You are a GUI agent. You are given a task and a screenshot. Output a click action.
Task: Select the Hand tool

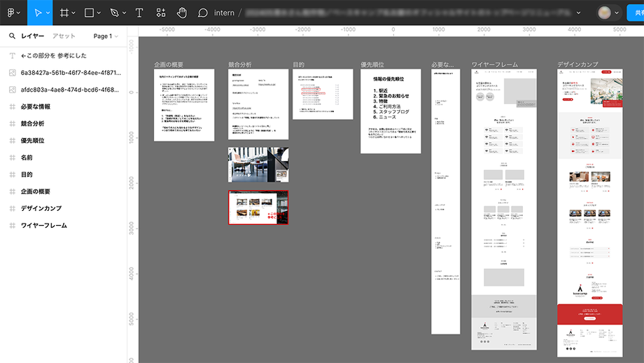182,13
